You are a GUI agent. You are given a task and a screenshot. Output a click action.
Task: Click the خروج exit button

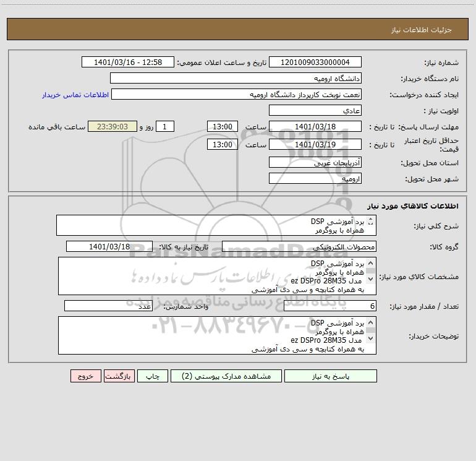click(x=85, y=376)
